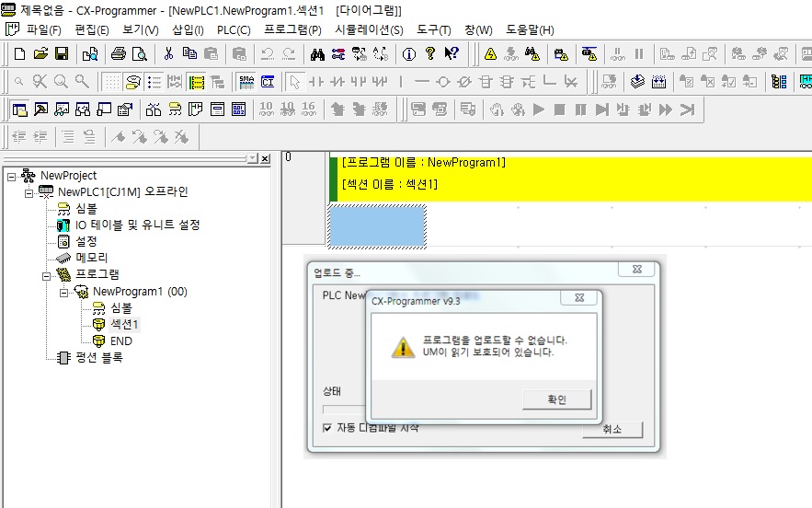Collapse the NewPLC1[CJ1M] tree node
The image size is (812, 508).
(x=29, y=193)
